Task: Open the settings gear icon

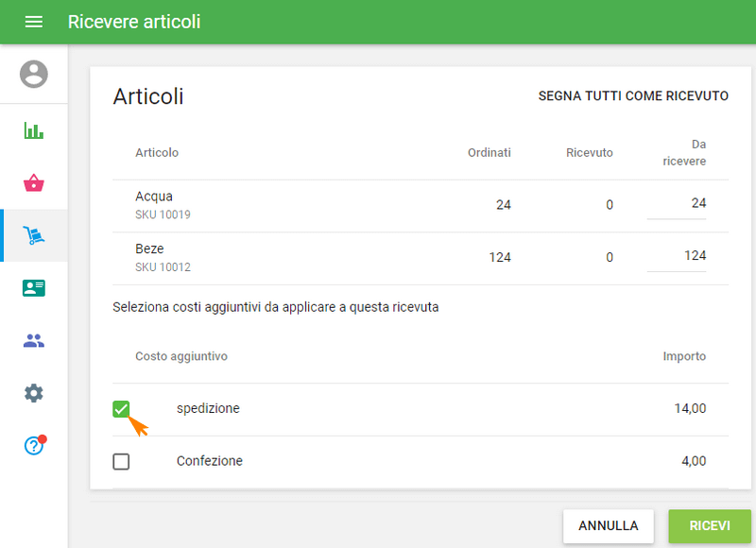Action: click(x=34, y=392)
